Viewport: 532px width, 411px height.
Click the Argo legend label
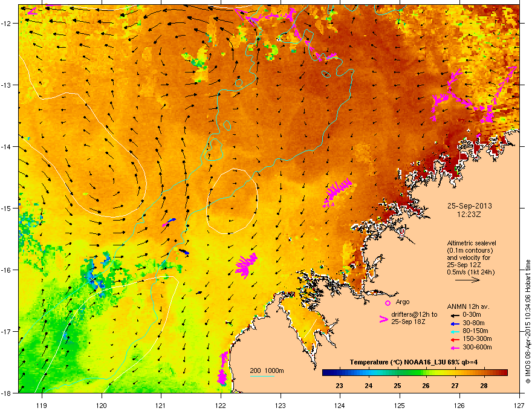403,302
